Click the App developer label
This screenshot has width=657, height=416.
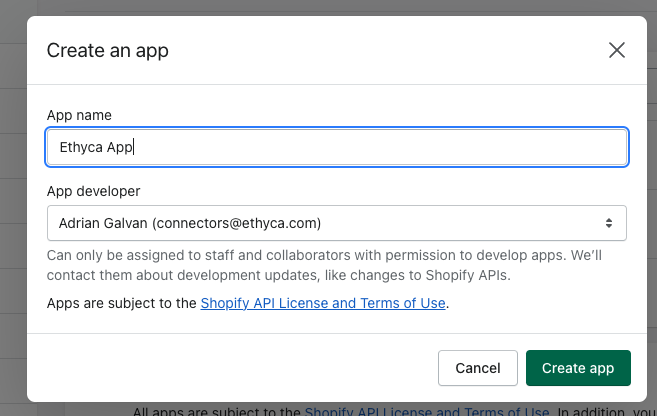click(x=94, y=191)
